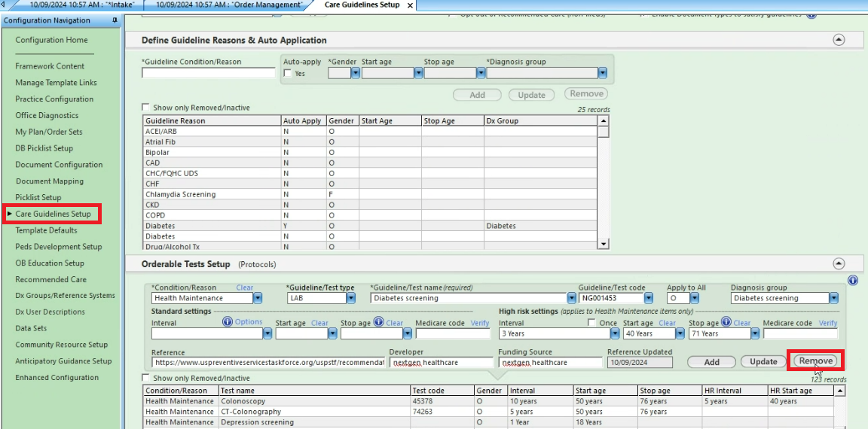This screenshot has height=429, width=868.
Task: Open Practice Configuration in navigation
Action: (54, 99)
